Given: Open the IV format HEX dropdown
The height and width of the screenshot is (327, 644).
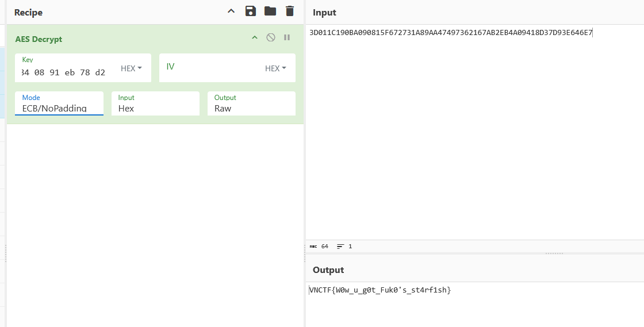Looking at the screenshot, I should coord(275,68).
